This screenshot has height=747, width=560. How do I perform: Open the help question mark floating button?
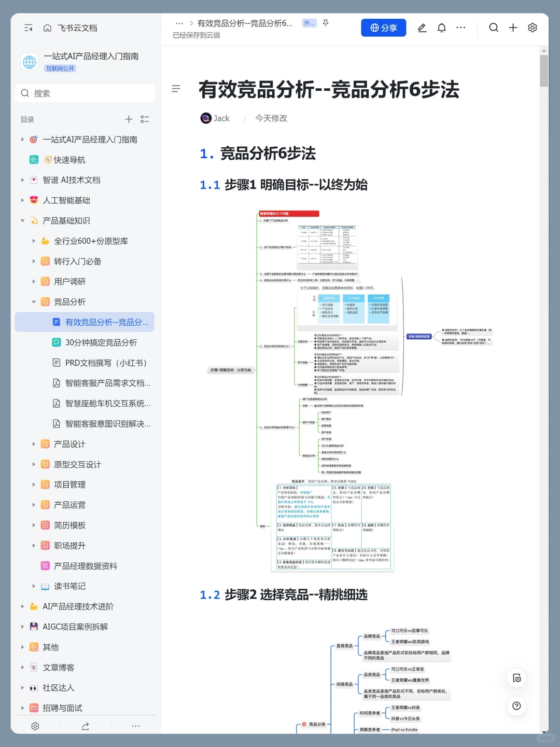[x=516, y=706]
